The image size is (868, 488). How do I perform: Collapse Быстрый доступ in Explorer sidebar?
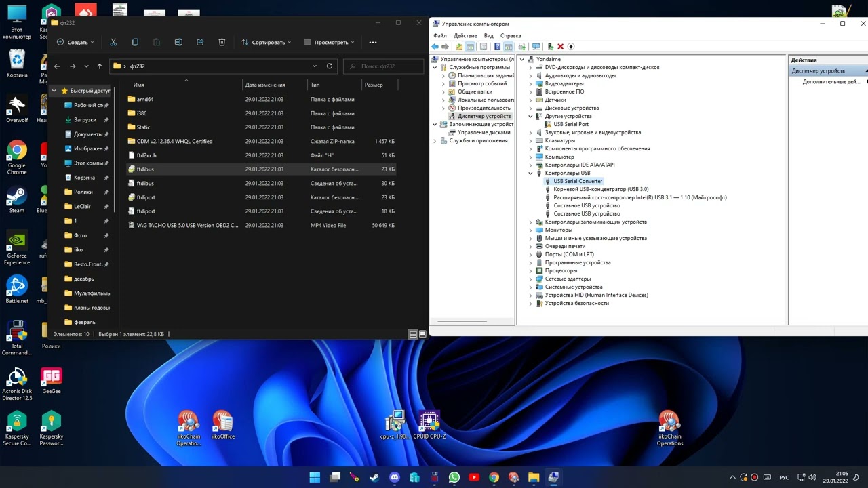click(x=54, y=91)
